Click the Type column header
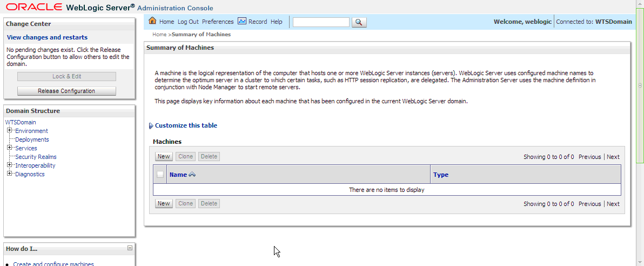 click(x=441, y=174)
